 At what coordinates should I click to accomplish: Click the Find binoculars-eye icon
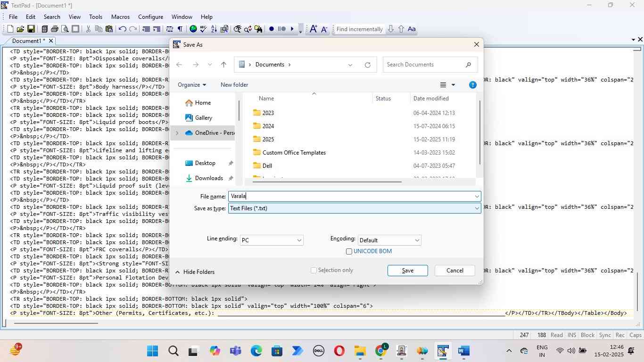tap(238, 29)
